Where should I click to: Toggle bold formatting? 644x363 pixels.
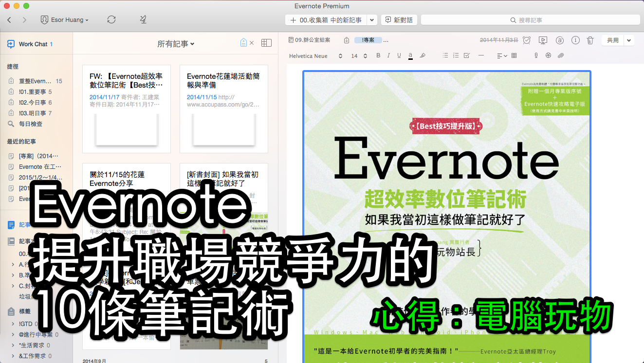click(378, 56)
